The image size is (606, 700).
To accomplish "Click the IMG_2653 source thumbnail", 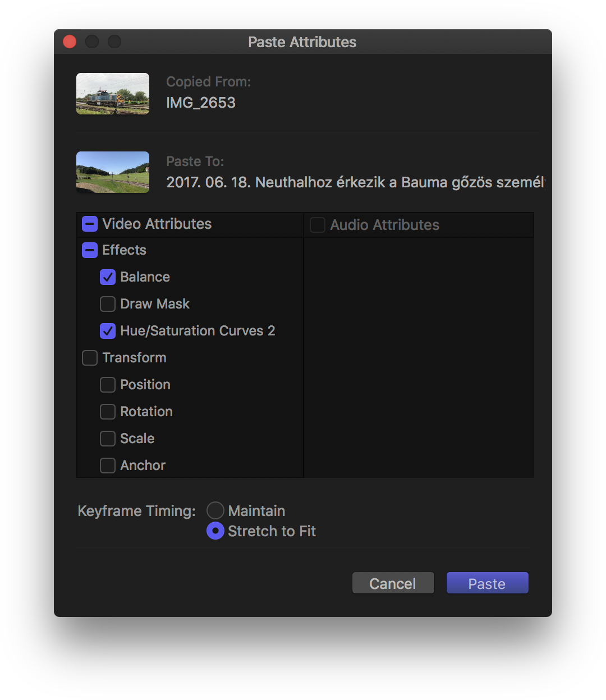I will (113, 94).
